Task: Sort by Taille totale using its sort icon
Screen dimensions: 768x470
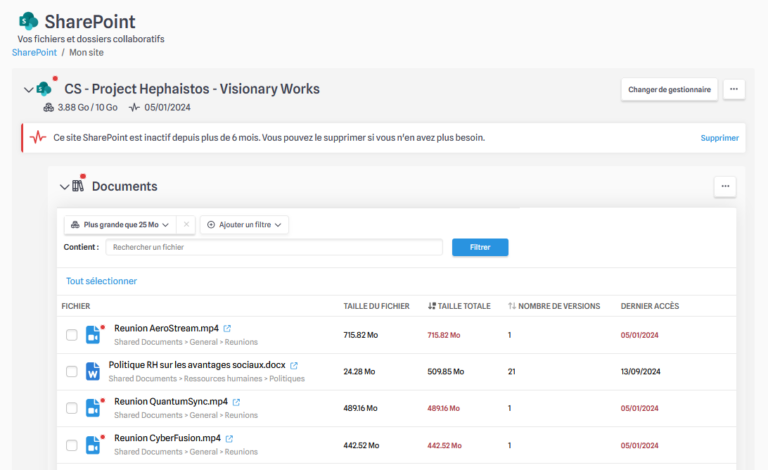Action: click(432, 306)
